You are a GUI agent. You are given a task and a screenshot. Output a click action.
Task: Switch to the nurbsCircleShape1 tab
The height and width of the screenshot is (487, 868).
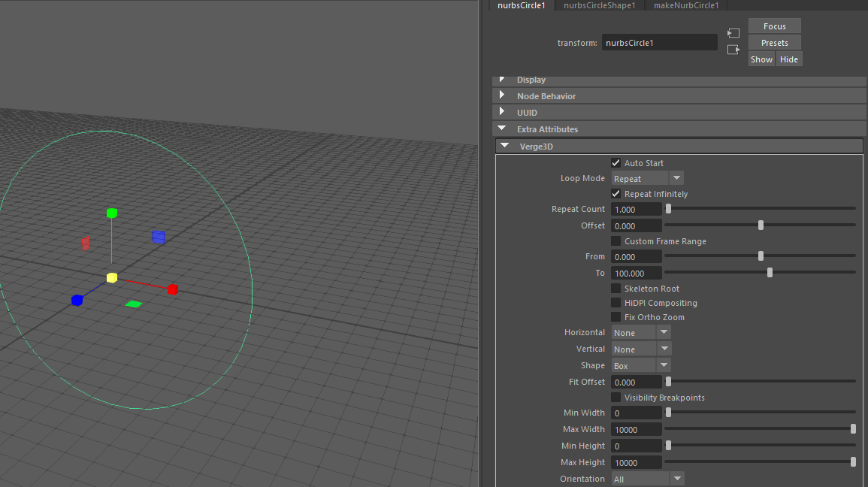[600, 5]
